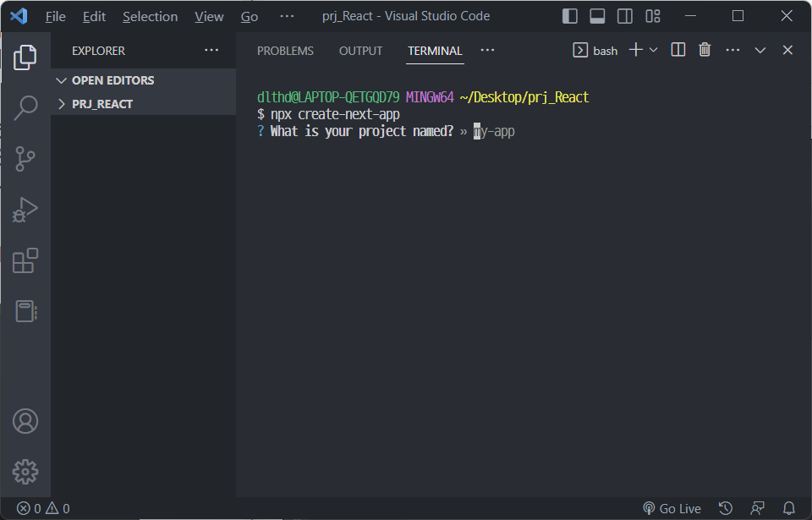
Task: Hide panel using the chevron down icon
Action: point(760,50)
